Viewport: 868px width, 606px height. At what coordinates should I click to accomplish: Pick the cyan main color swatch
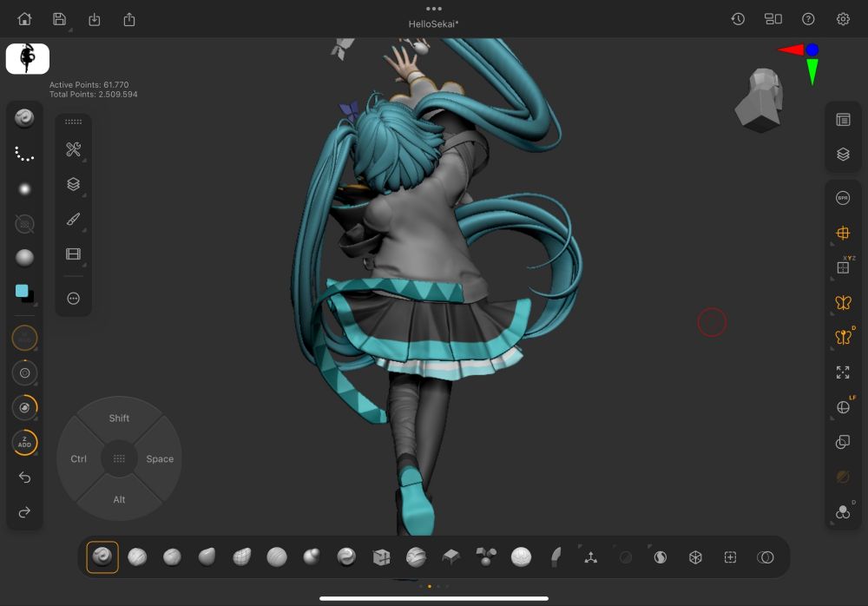point(22,291)
